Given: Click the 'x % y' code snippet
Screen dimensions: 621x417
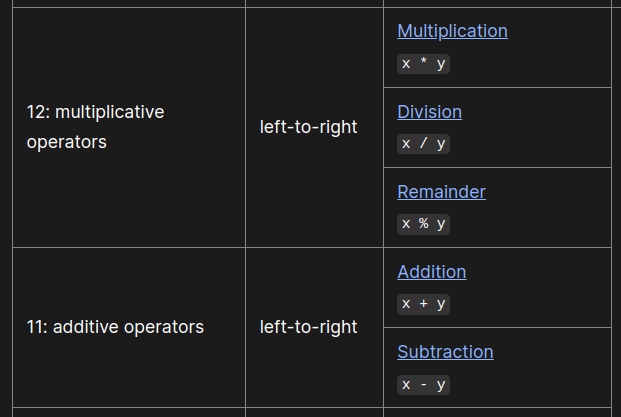Looking at the screenshot, I should coord(423,223).
